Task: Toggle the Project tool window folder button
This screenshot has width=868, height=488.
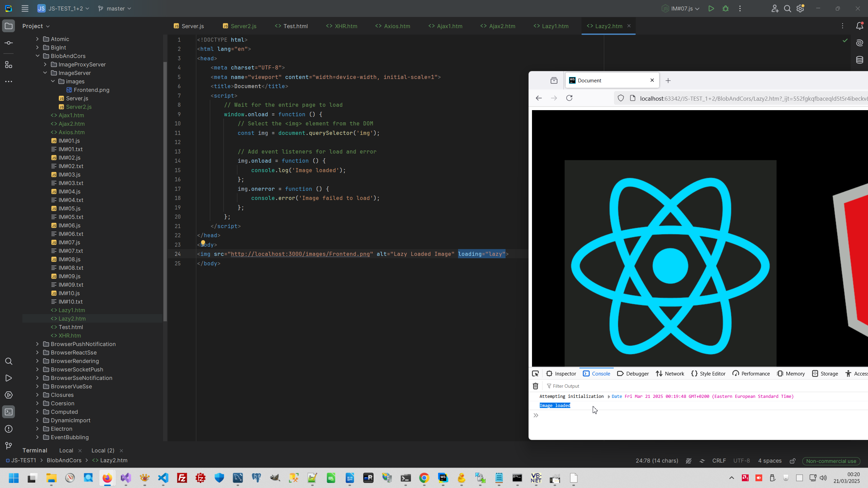Action: (9, 26)
